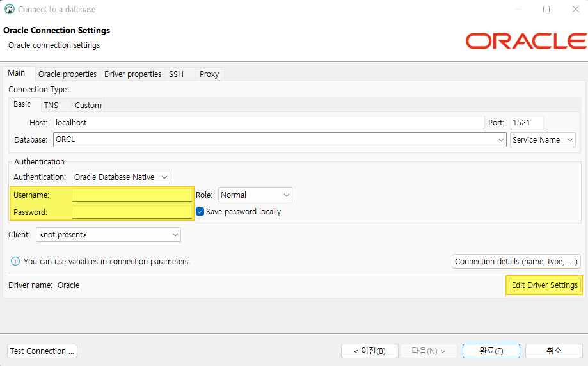Maximize the Connect to a database window
The height and width of the screenshot is (366, 588).
(546, 9)
